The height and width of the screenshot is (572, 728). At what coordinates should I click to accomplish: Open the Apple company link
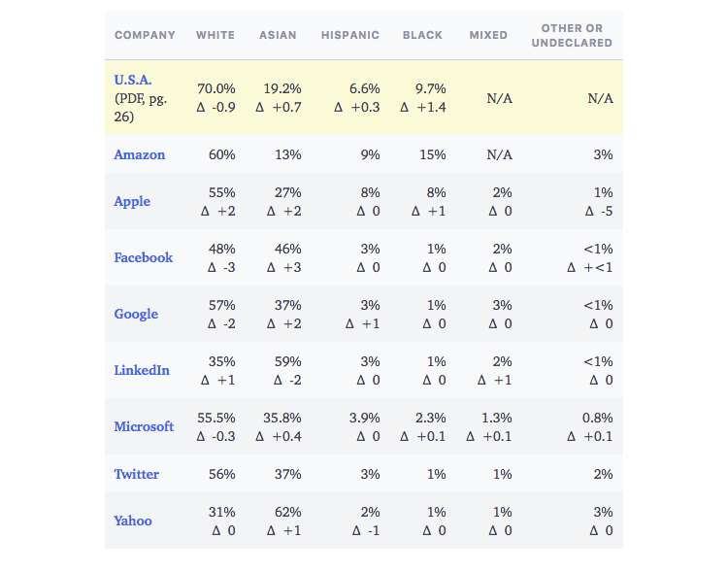(x=132, y=201)
